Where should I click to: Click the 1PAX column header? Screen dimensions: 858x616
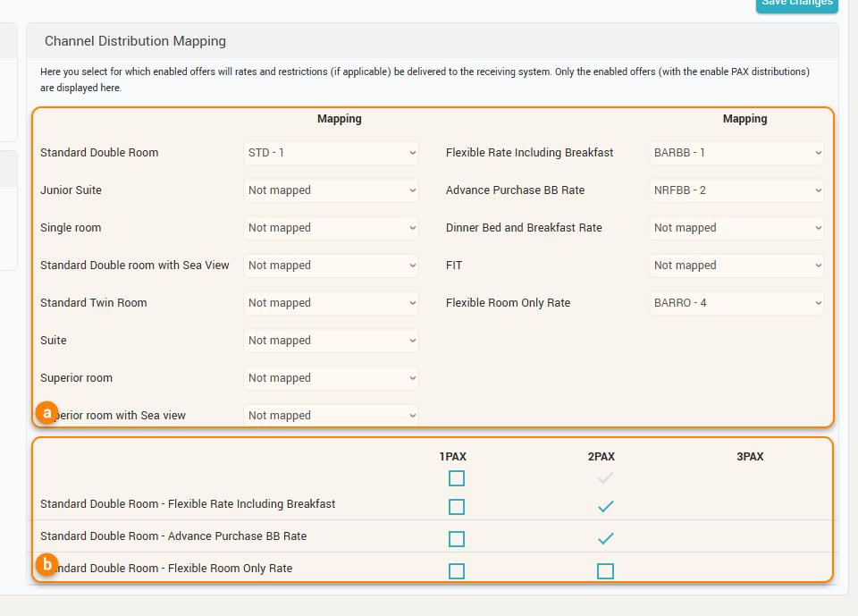(452, 457)
